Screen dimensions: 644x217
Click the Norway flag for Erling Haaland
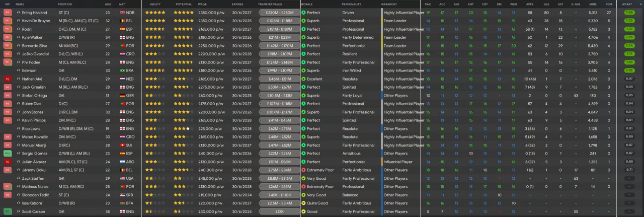tap(122, 13)
